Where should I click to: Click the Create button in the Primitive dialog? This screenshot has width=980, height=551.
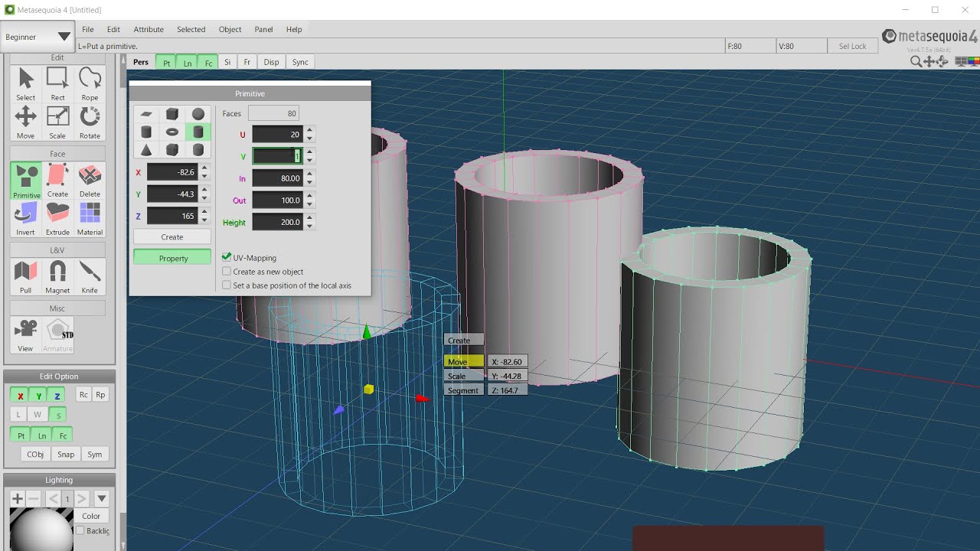(171, 236)
